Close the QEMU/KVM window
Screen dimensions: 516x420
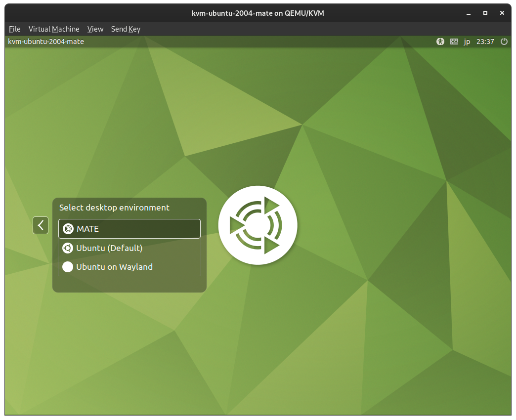pyautogui.click(x=502, y=13)
